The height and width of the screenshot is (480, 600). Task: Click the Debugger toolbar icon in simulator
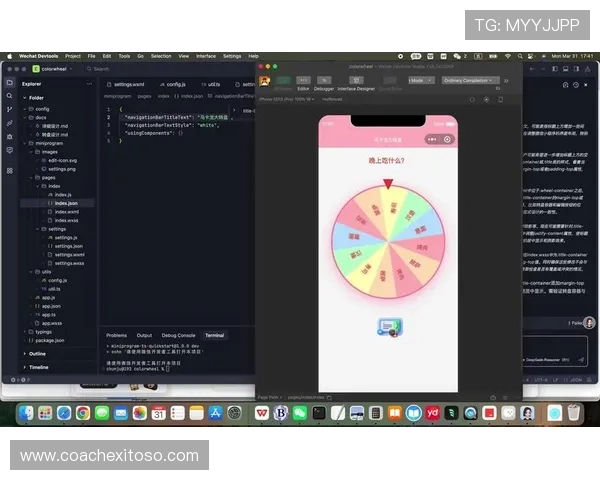tap(325, 80)
